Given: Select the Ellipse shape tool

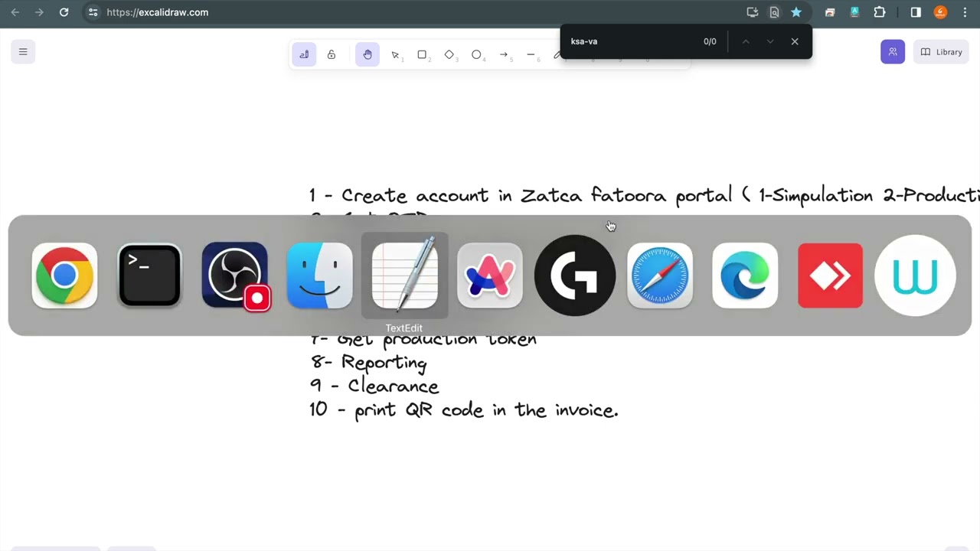Looking at the screenshot, I should tap(476, 54).
